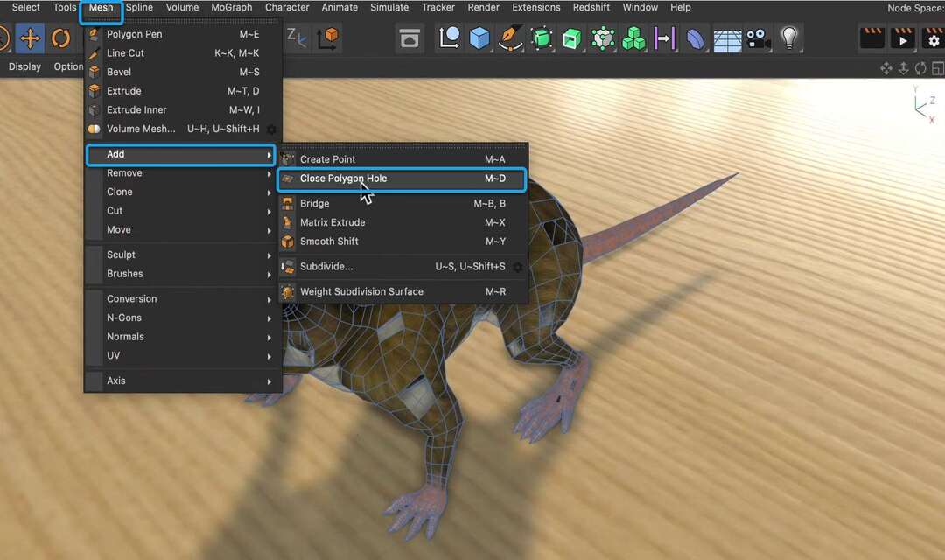Add a Subdivision Surface generator
Image resolution: width=945 pixels, height=560 pixels.
tap(544, 38)
